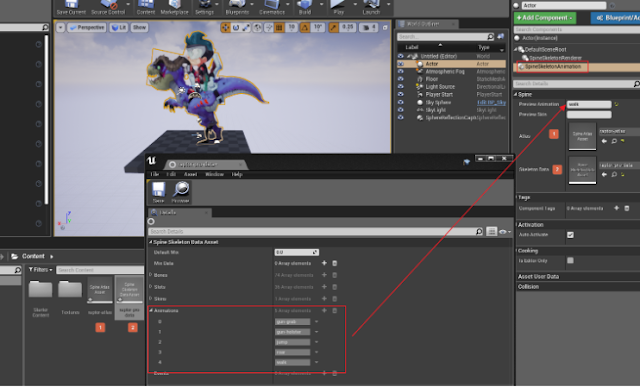Open the File menu in asset editor
The image size is (640, 387).
tap(155, 174)
